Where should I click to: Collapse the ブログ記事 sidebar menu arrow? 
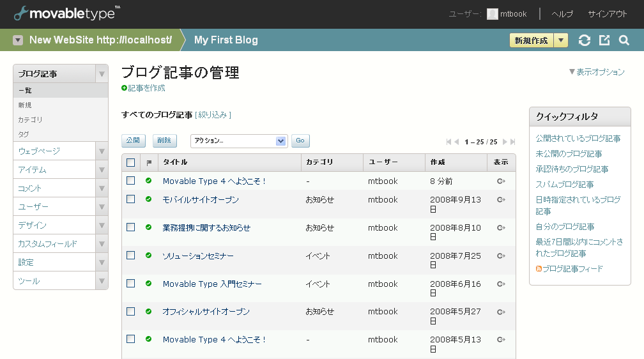click(102, 74)
